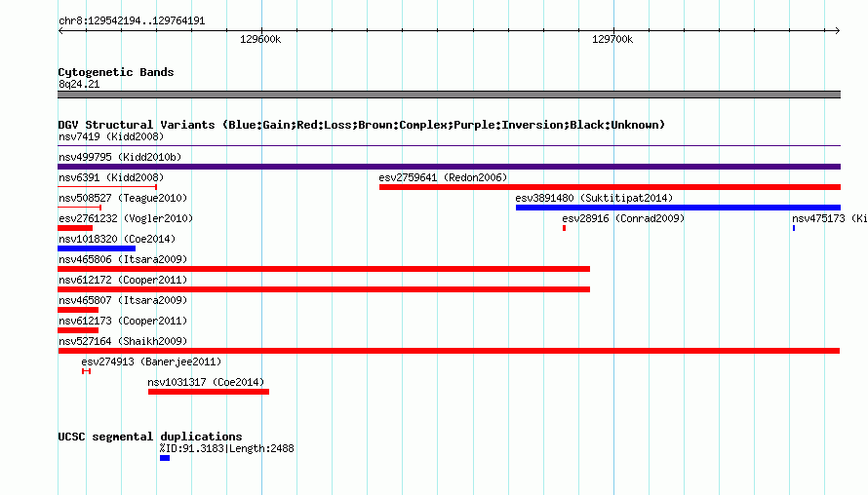Click the 129700k ruler label
868x495 pixels.
612,39
